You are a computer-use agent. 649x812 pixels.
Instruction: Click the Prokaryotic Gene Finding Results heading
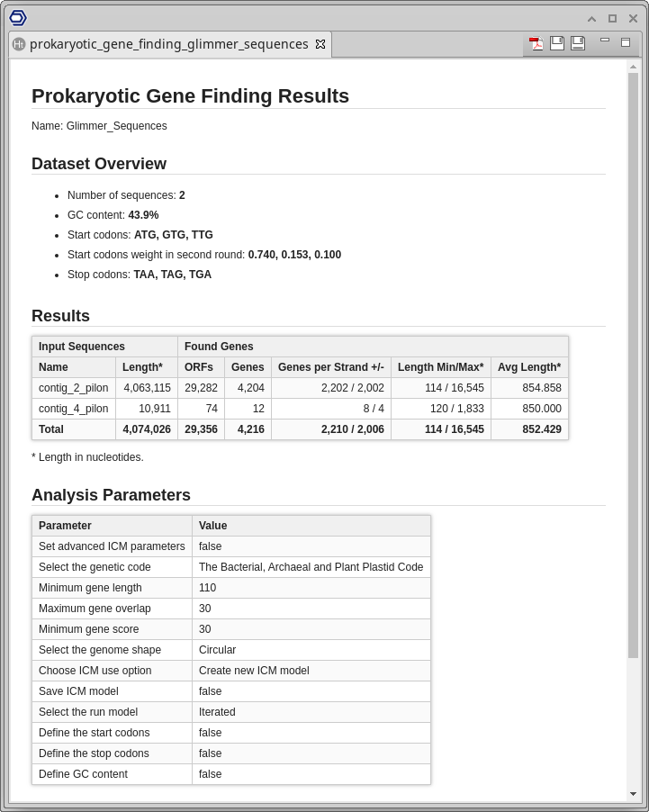[x=190, y=96]
